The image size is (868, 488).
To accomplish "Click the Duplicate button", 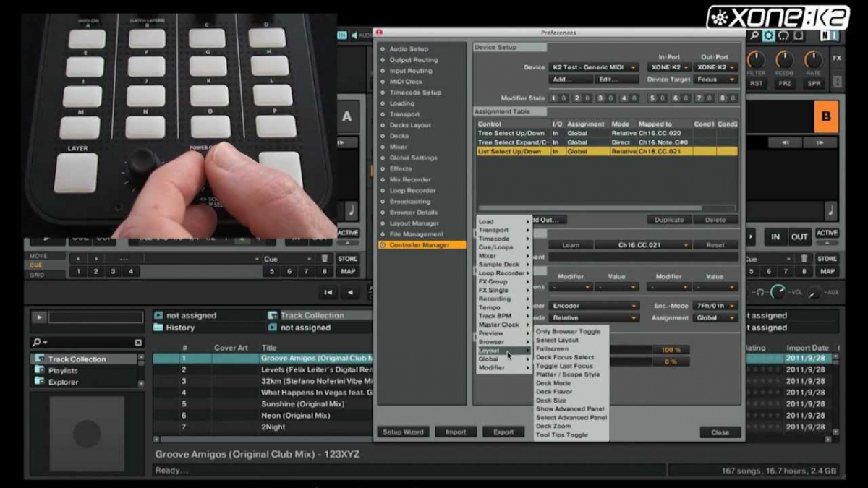I will coord(669,220).
